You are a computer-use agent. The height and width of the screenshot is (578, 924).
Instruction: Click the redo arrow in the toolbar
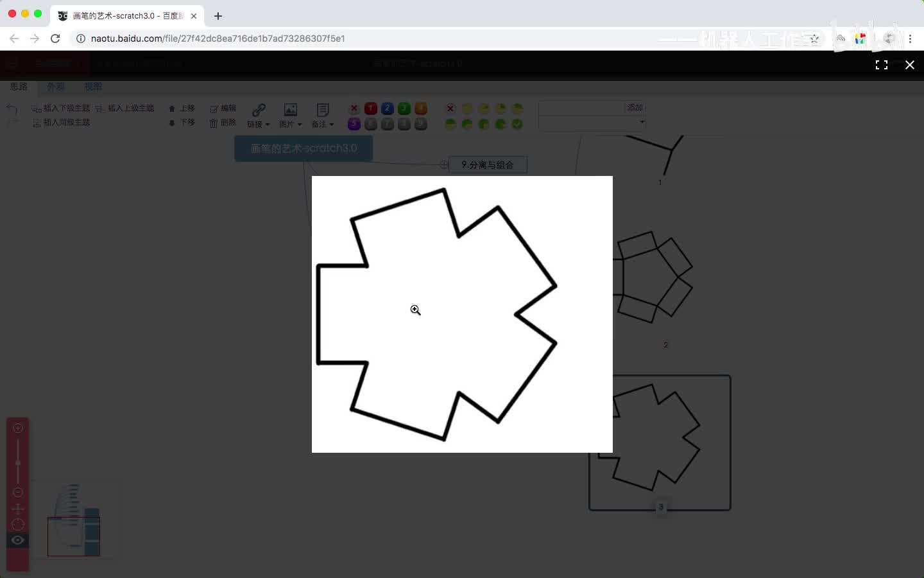click(12, 122)
